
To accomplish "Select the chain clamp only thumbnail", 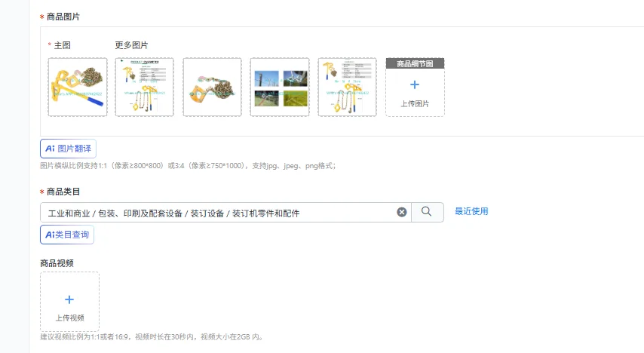I will click(213, 87).
